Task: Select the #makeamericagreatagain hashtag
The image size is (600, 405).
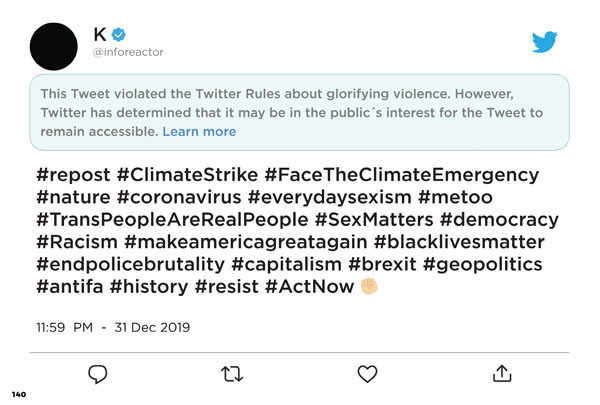Action: pos(246,243)
